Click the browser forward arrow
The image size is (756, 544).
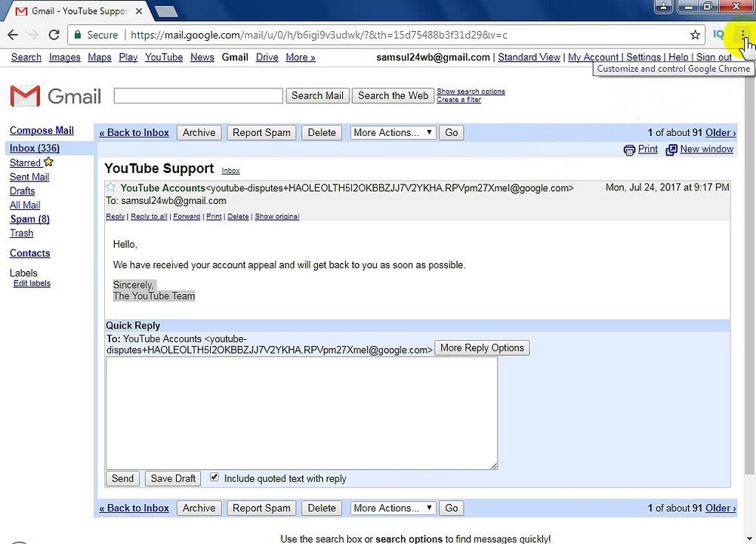click(x=33, y=35)
